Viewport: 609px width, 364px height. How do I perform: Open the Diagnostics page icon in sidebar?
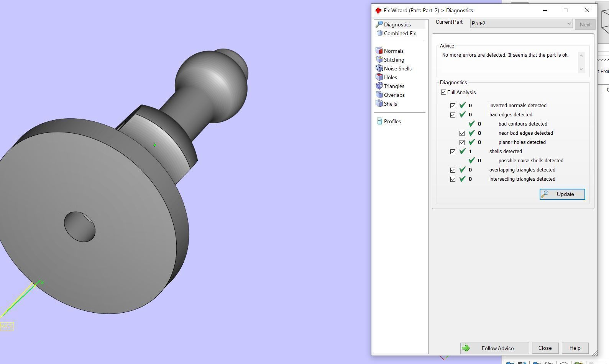379,24
